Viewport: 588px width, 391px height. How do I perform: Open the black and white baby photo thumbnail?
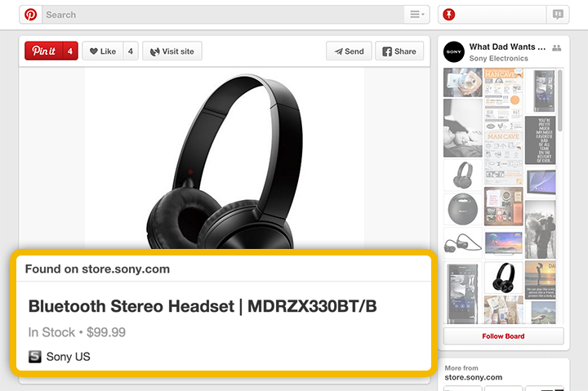coord(463,128)
